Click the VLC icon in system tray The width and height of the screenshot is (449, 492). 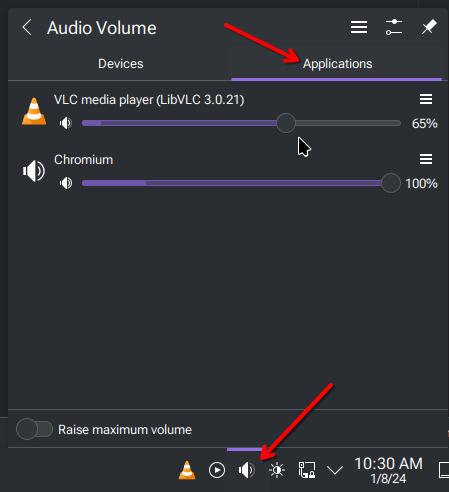click(x=187, y=470)
